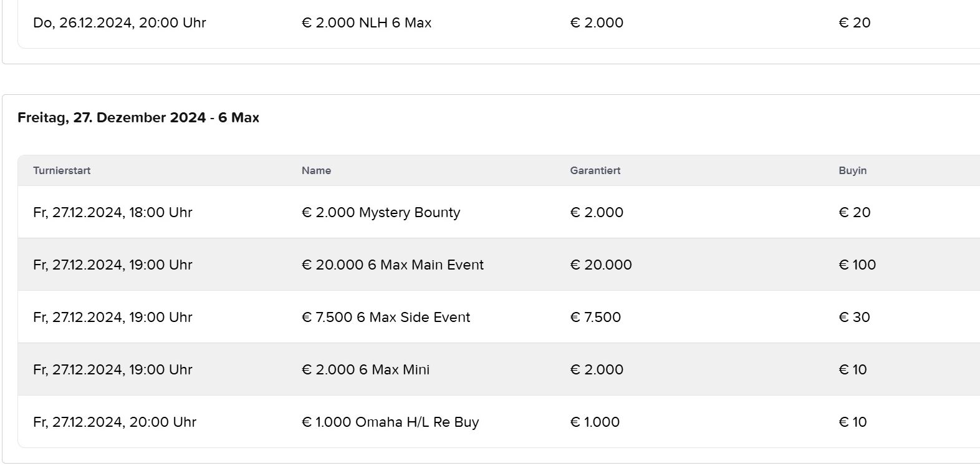
Task: Click the € 2.000 NLH 6 Max entry
Action: (366, 22)
